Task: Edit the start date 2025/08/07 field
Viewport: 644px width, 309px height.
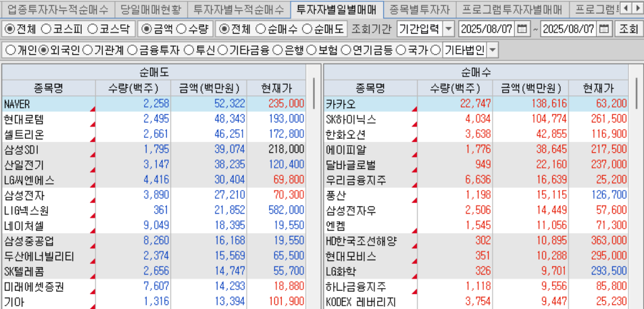Action: point(487,29)
